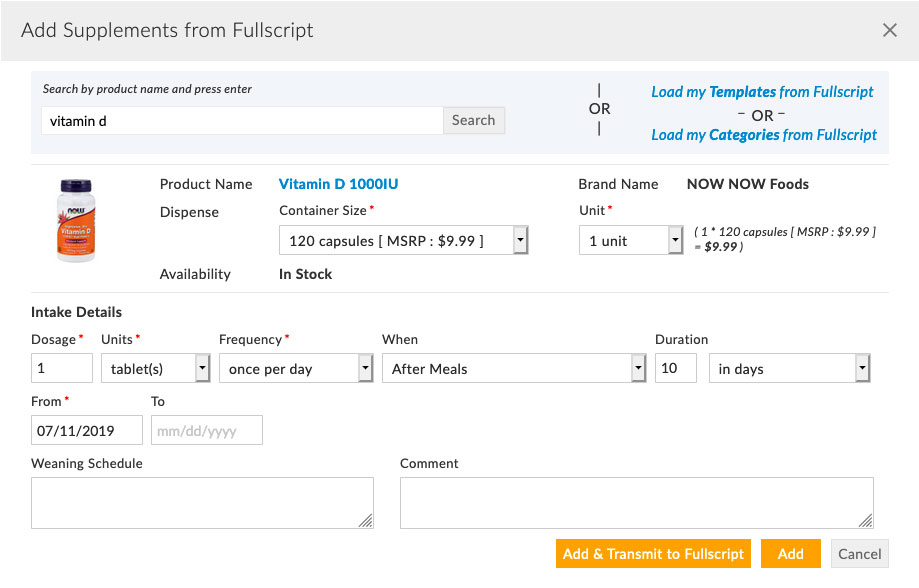View the Vitamin D 1000IU product page
Viewport: 919px width, 588px height.
click(x=338, y=183)
